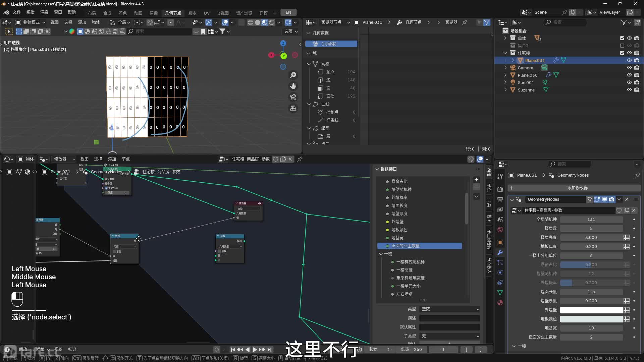Open the Object Constraints properties tab icon
The image size is (644, 362).
500,283
